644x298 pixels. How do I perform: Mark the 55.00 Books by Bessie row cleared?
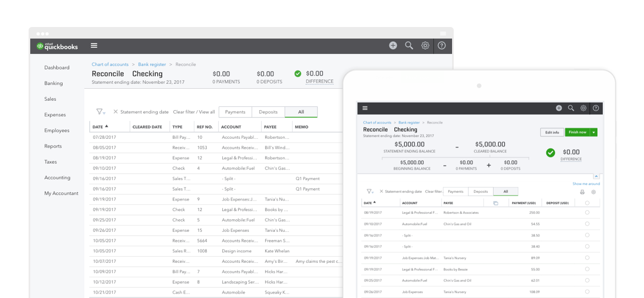tap(587, 269)
